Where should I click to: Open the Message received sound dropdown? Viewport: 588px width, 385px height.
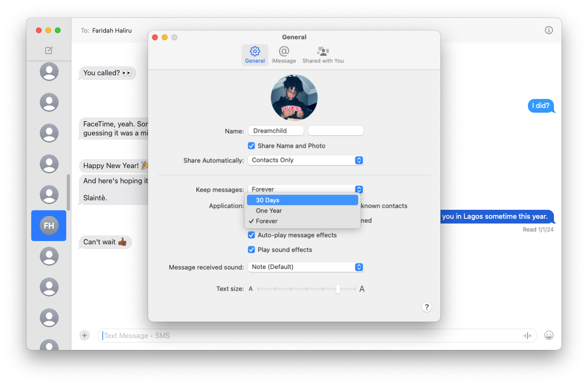click(305, 267)
